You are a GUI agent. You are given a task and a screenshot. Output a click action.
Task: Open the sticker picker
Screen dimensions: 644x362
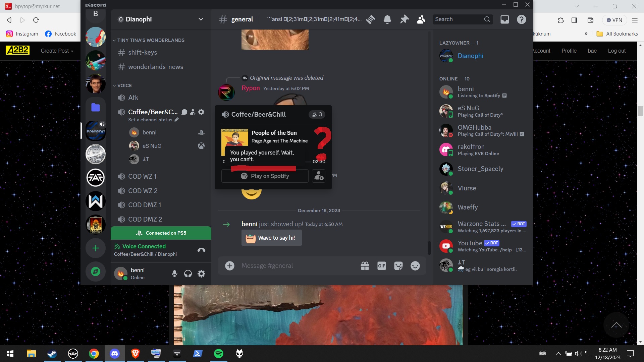[x=398, y=266]
